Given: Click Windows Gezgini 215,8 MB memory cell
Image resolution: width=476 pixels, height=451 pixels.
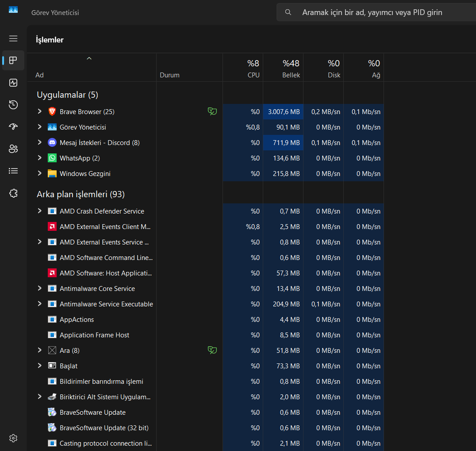Looking at the screenshot, I should (283, 173).
